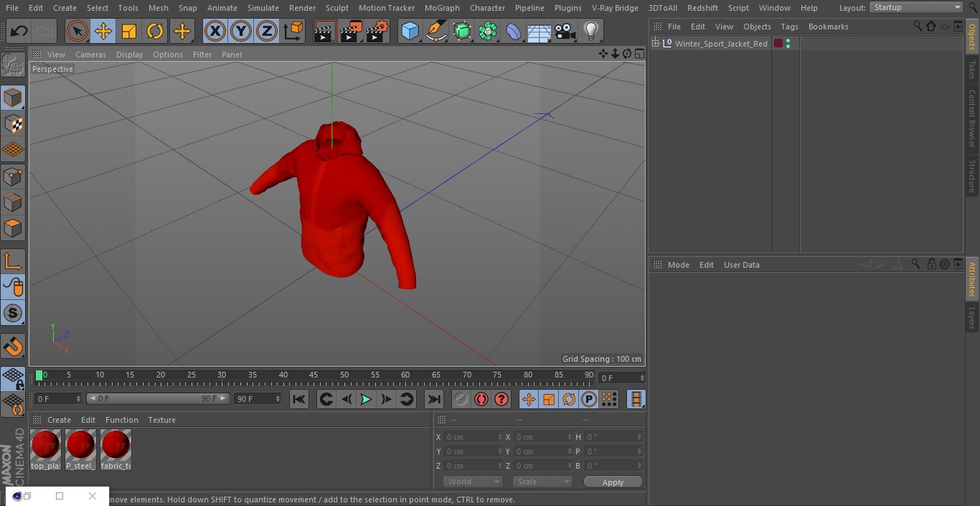Activate the Move tool in top toolbar
This screenshot has width=980, height=506.
point(103,32)
